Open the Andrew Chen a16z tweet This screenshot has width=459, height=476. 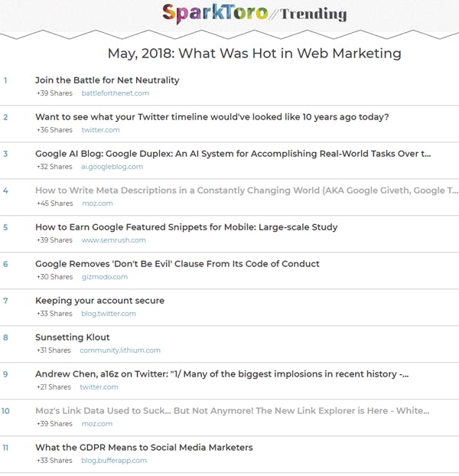(222, 374)
